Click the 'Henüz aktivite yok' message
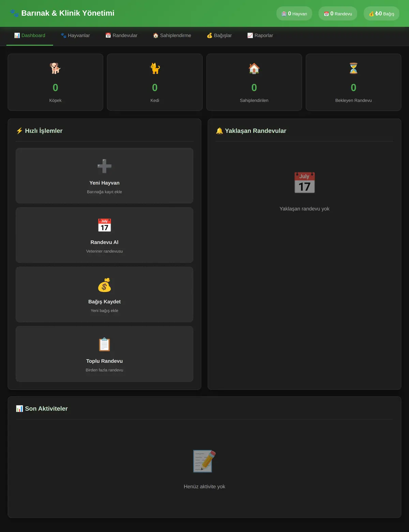Viewport: 409px width, 532px height. [x=204, y=487]
